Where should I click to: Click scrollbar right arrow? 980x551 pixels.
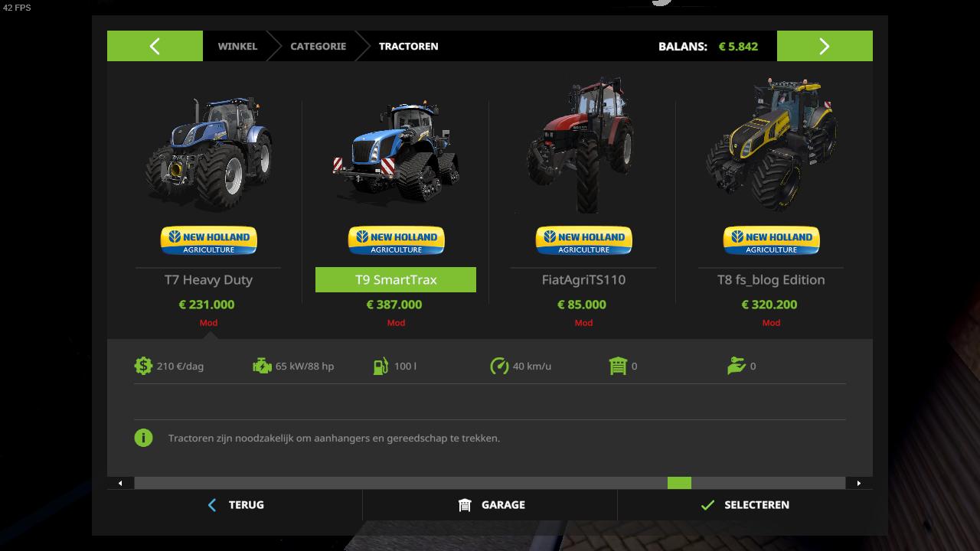[x=859, y=483]
